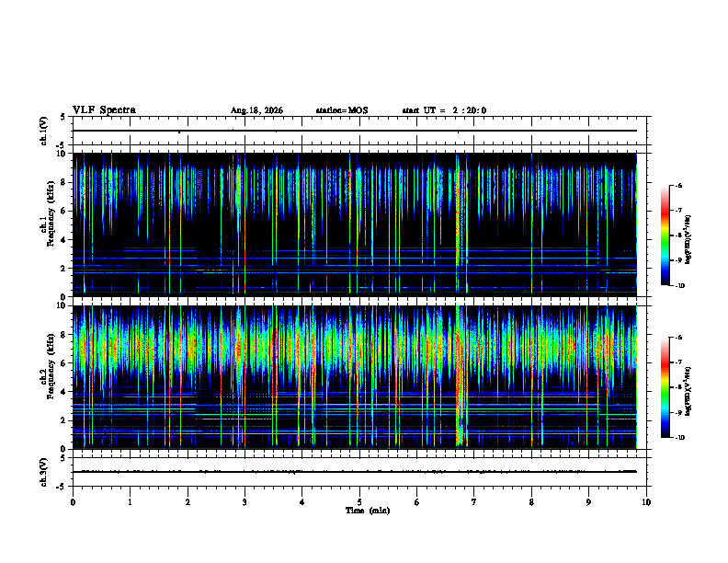Click the "6" kHz tick on ch.1 frequency axis
The height and width of the screenshot is (563, 728).
pyautogui.click(x=64, y=212)
